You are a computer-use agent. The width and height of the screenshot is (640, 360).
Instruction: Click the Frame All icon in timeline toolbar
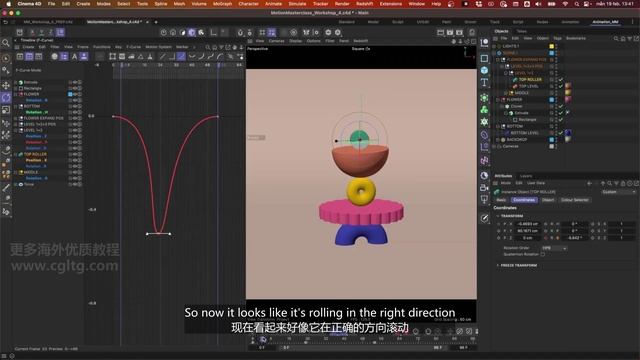[112, 56]
